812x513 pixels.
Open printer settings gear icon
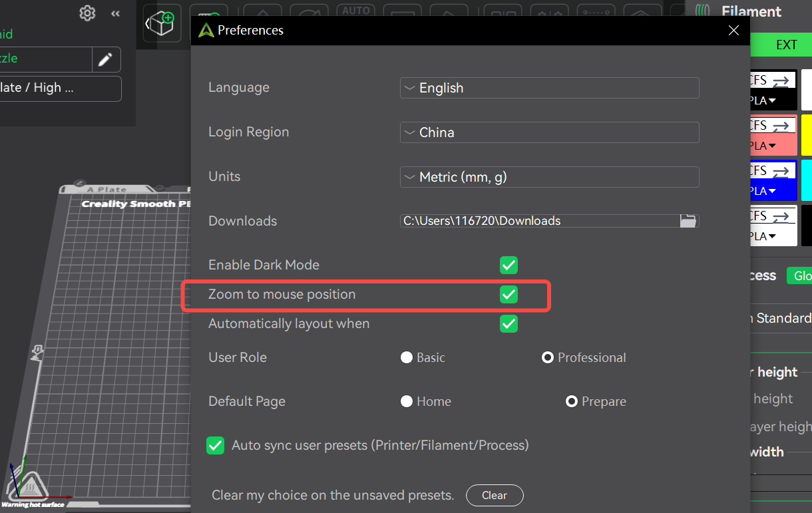(x=87, y=13)
